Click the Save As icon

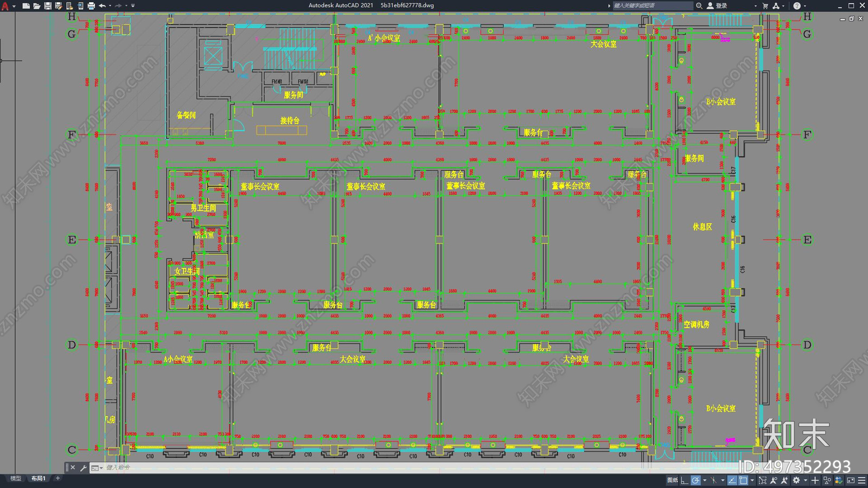coord(58,5)
